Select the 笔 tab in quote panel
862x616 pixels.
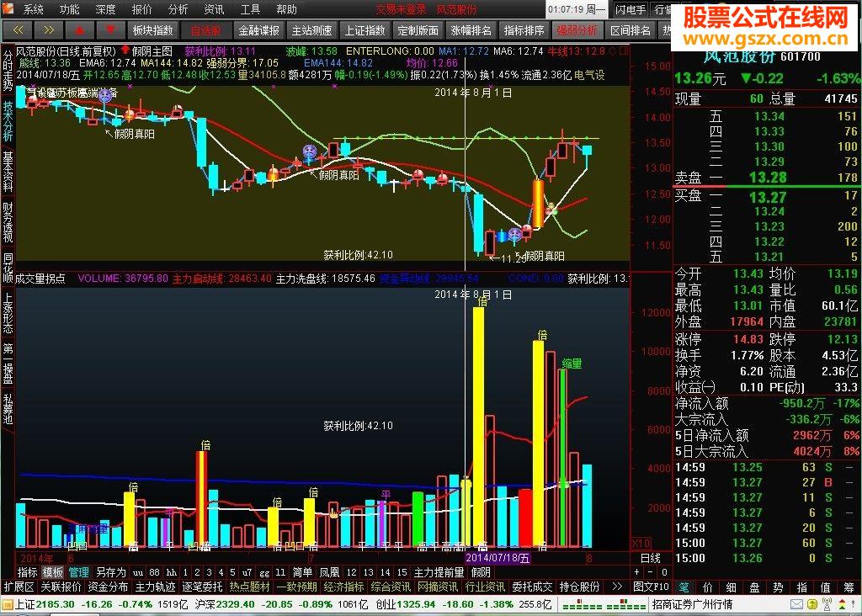click(x=684, y=587)
